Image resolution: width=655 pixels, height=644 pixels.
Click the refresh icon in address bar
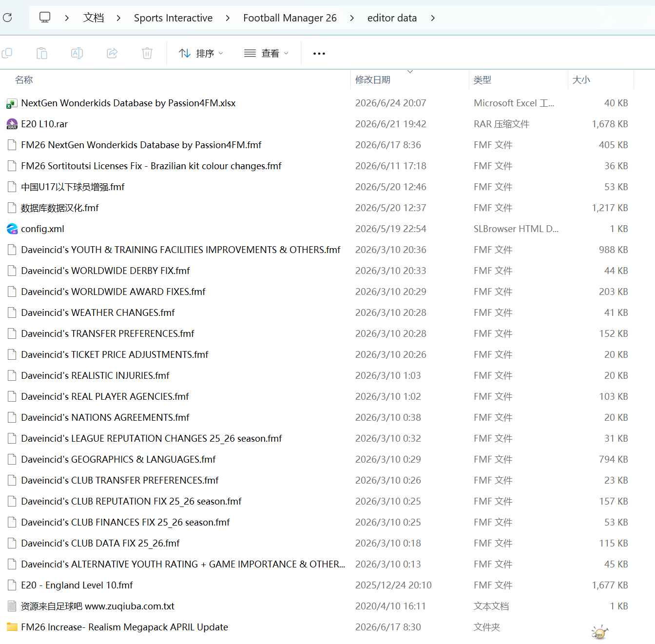[7, 18]
